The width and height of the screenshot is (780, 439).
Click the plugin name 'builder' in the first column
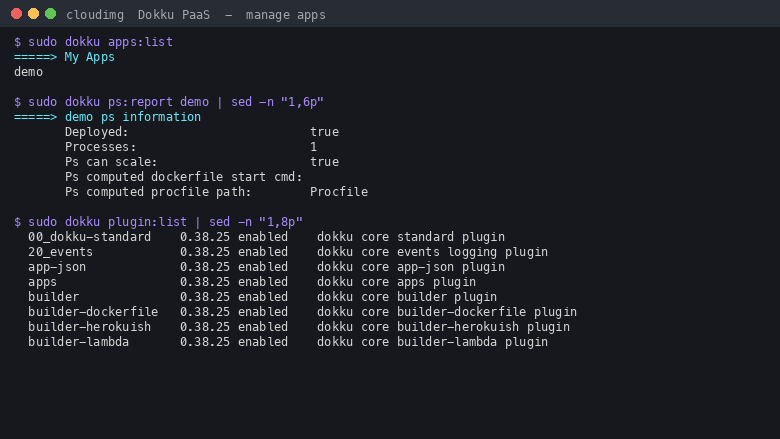53,297
